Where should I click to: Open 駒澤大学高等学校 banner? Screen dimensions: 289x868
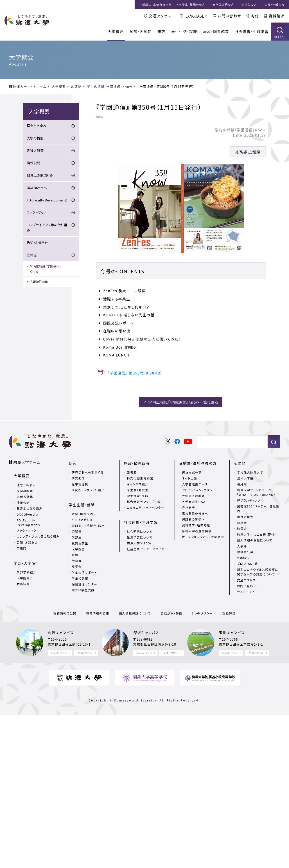(145, 677)
